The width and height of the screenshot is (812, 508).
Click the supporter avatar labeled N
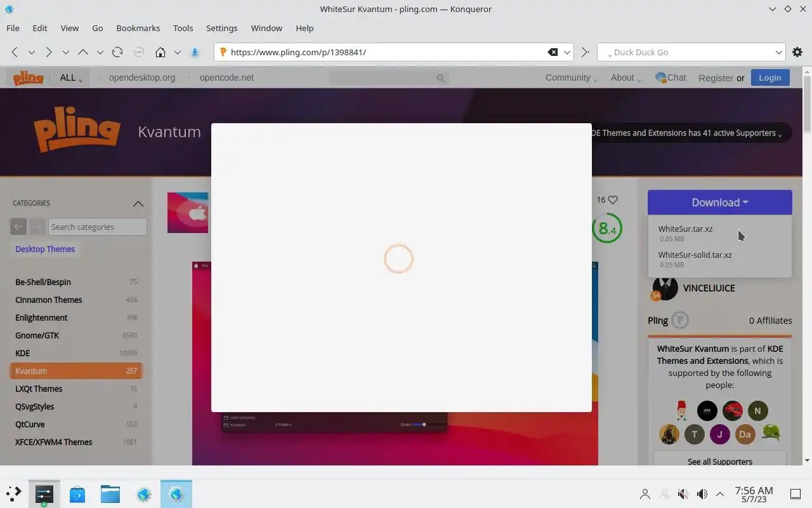[757, 410]
